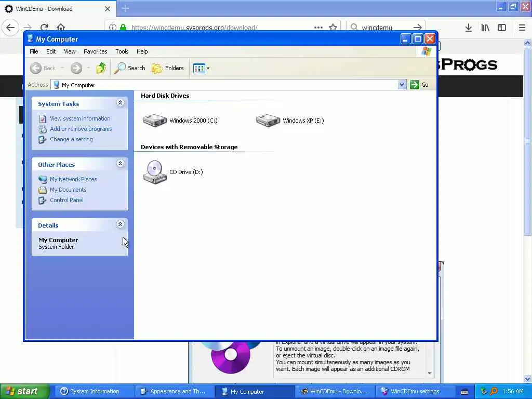Click View system information link
Image resolution: width=532 pixels, height=399 pixels.
point(80,118)
